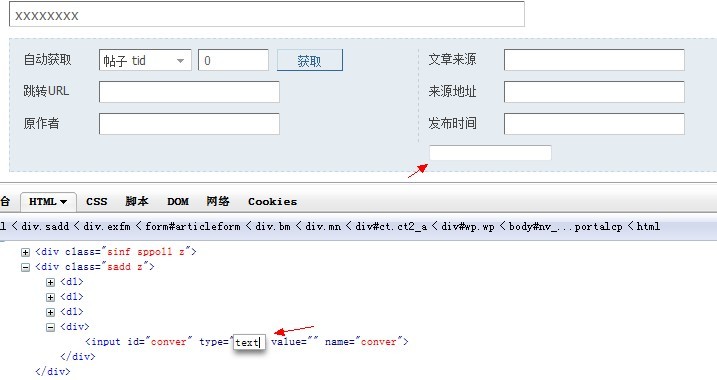Switch to the 网络 tab

218,202
